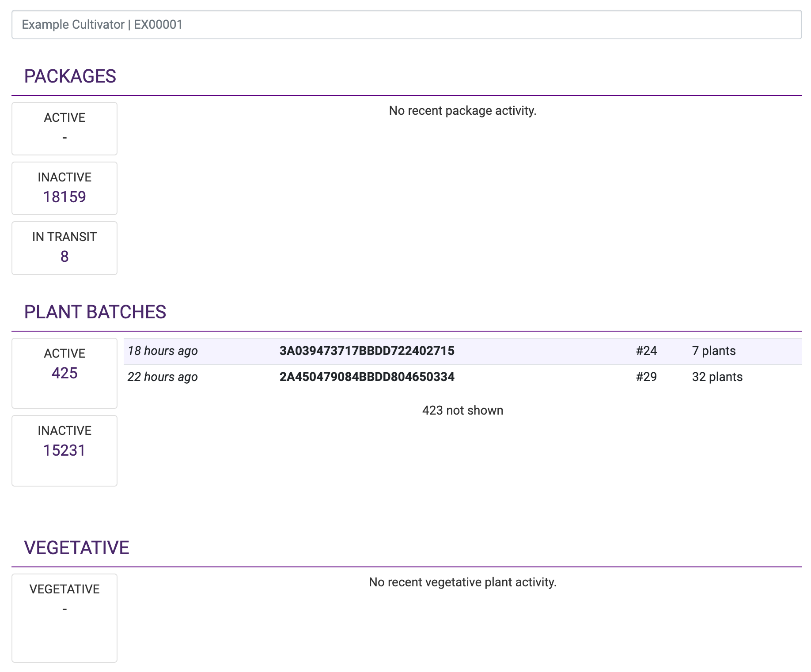
Task: Click the '7 plants' count
Action: (713, 351)
